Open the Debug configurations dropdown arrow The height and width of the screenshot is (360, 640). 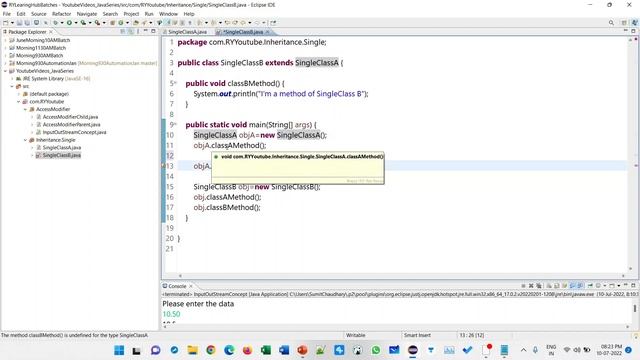tap(62, 23)
